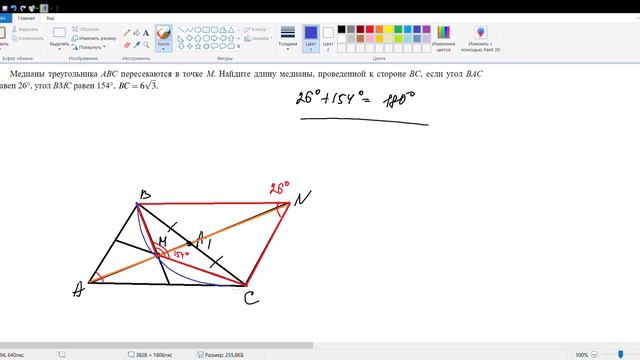This screenshot has width=640, height=360.
Task: Click the 3828 × 1806пкс status text
Action: tap(154, 355)
